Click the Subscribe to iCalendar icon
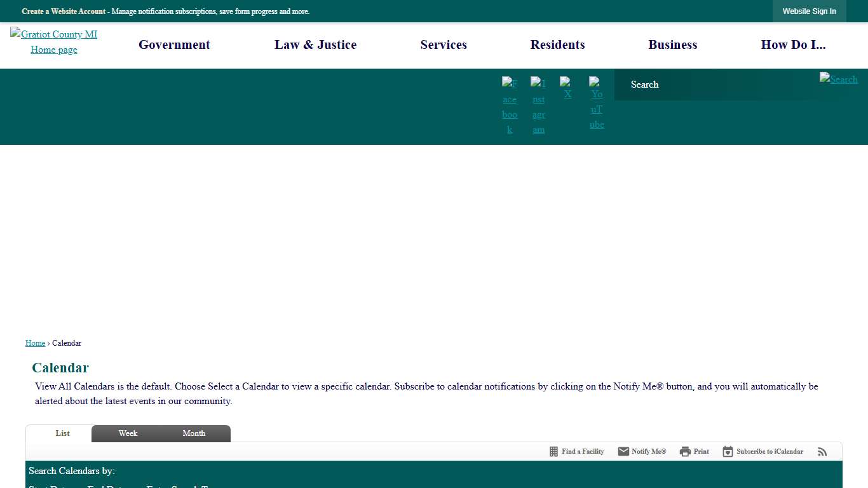868x488 pixels. pos(727,451)
